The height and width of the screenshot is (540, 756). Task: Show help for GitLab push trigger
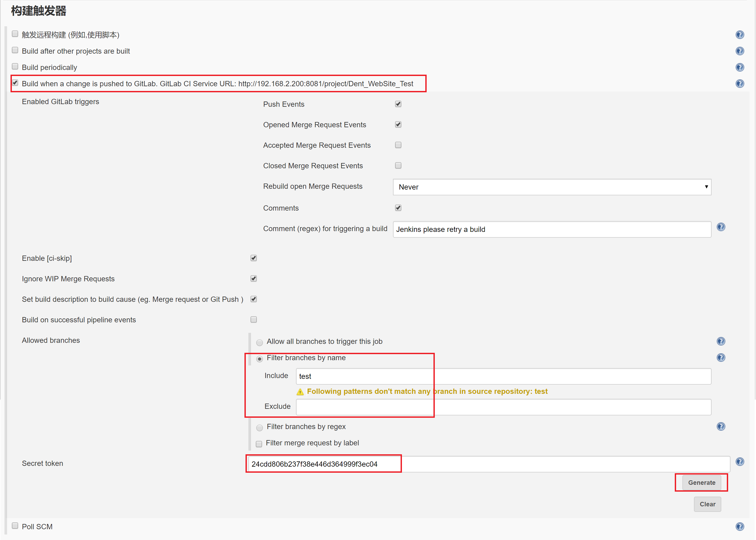(739, 84)
